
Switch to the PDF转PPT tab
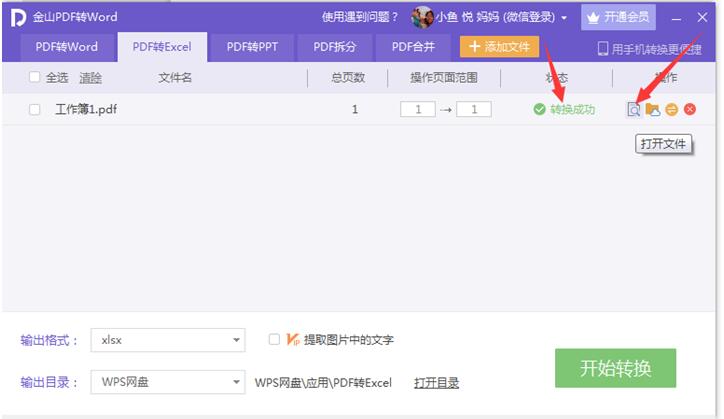click(252, 47)
